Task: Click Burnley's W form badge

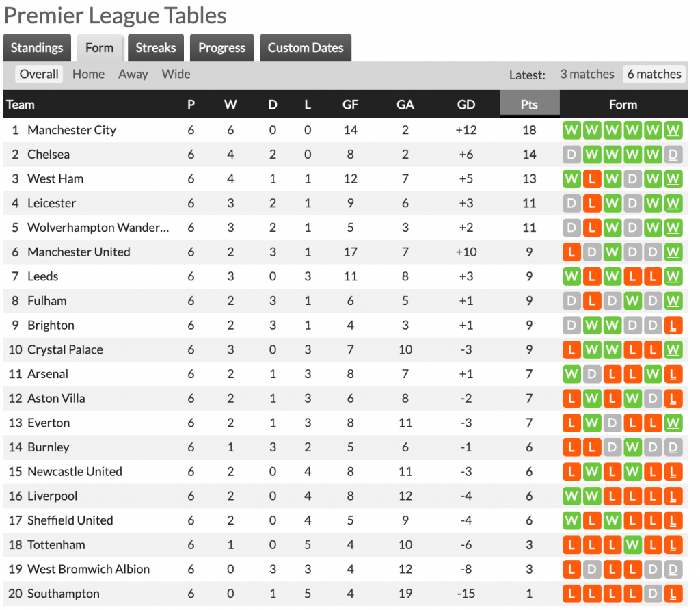Action: coord(632,447)
